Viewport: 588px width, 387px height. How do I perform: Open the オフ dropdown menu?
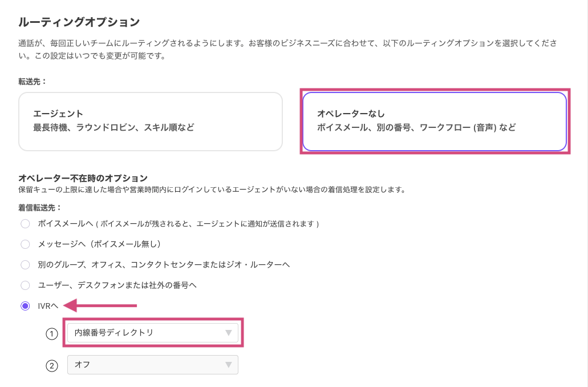pyautogui.click(x=152, y=365)
